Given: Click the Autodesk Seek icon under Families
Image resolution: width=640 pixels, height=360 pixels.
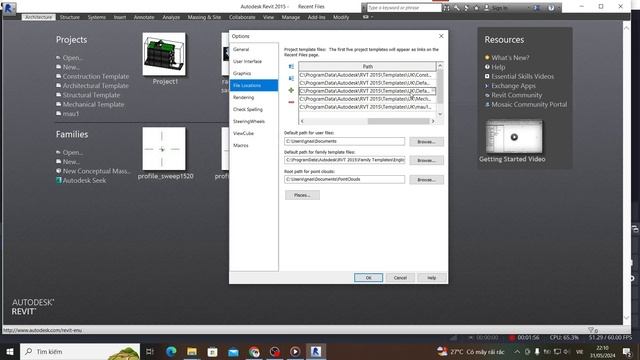Looking at the screenshot, I should point(59,180).
